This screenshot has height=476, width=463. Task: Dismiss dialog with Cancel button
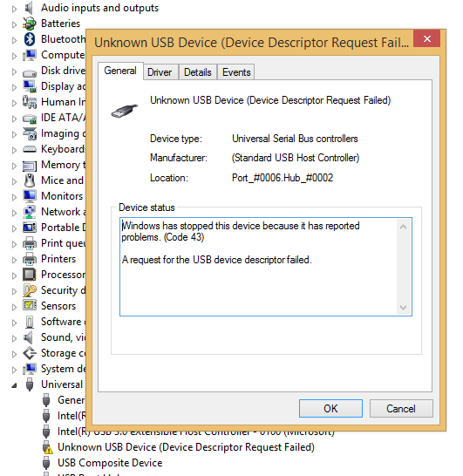(401, 409)
